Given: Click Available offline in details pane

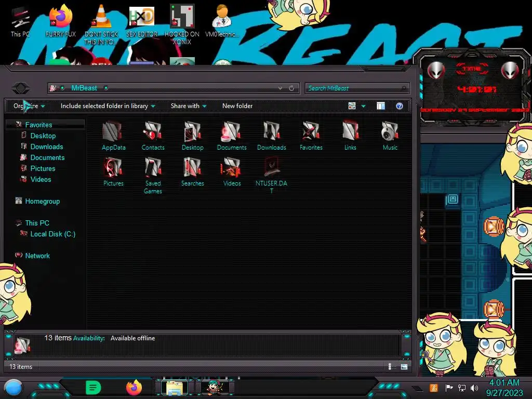Looking at the screenshot, I should (x=132, y=338).
